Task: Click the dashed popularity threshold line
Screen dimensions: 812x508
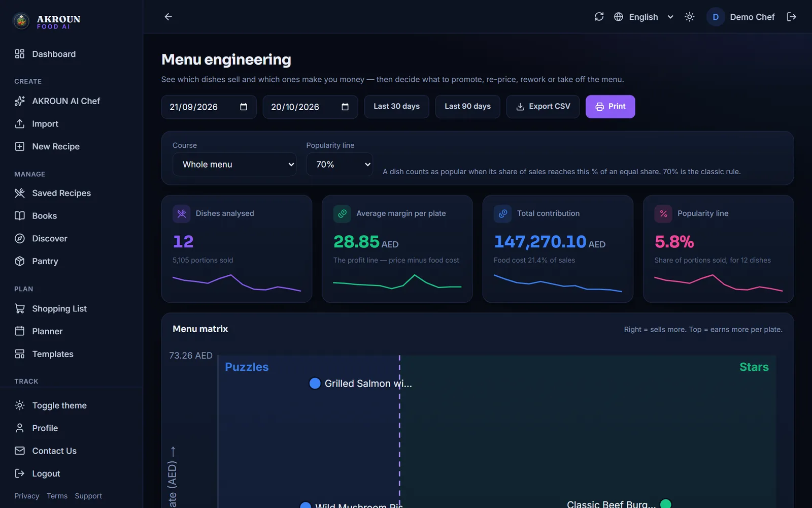Action: pos(399,432)
